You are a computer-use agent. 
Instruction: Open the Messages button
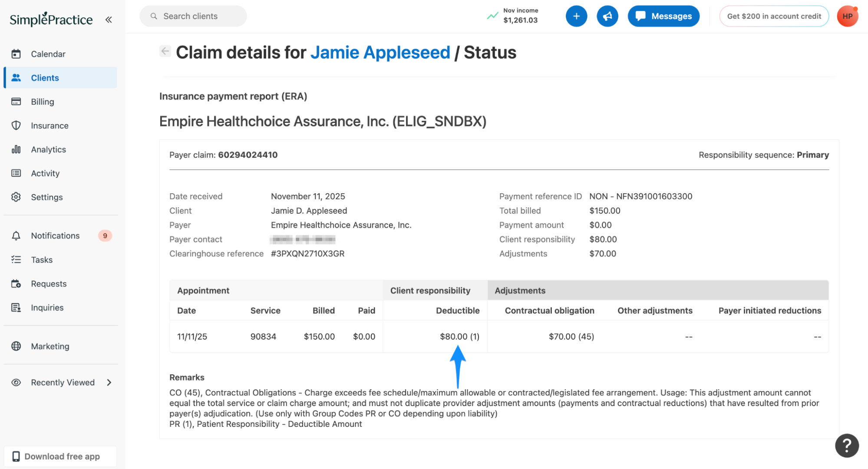(x=663, y=16)
